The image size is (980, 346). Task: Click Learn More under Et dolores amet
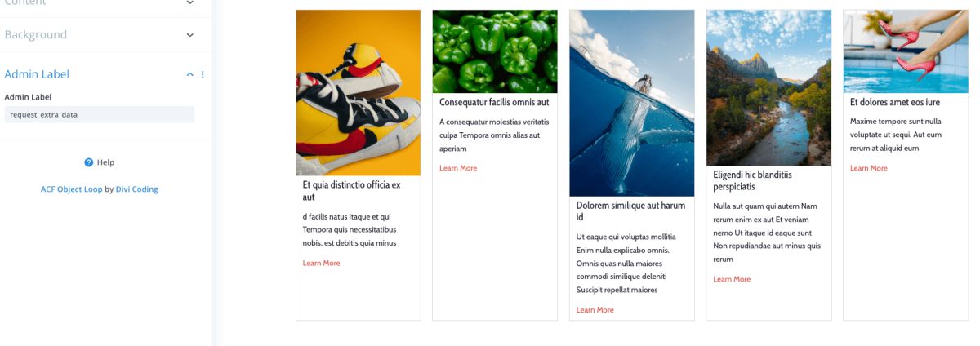[x=869, y=168]
